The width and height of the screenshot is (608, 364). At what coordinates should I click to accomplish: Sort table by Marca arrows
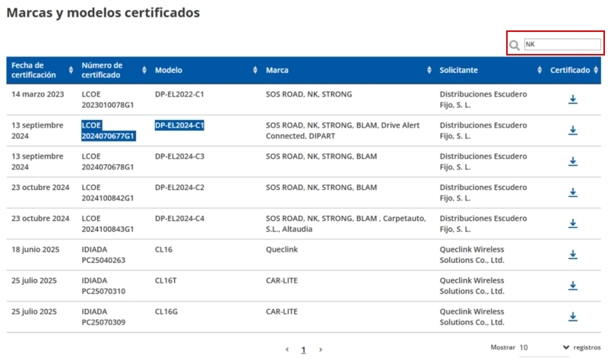[x=429, y=70]
